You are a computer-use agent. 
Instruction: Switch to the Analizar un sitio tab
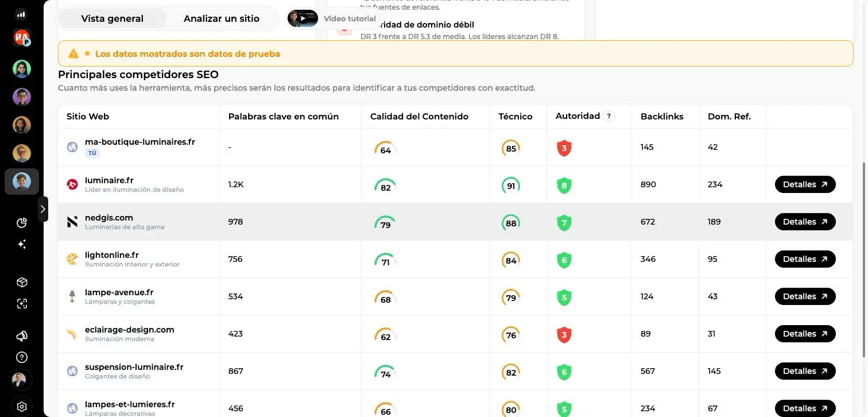[x=222, y=18]
